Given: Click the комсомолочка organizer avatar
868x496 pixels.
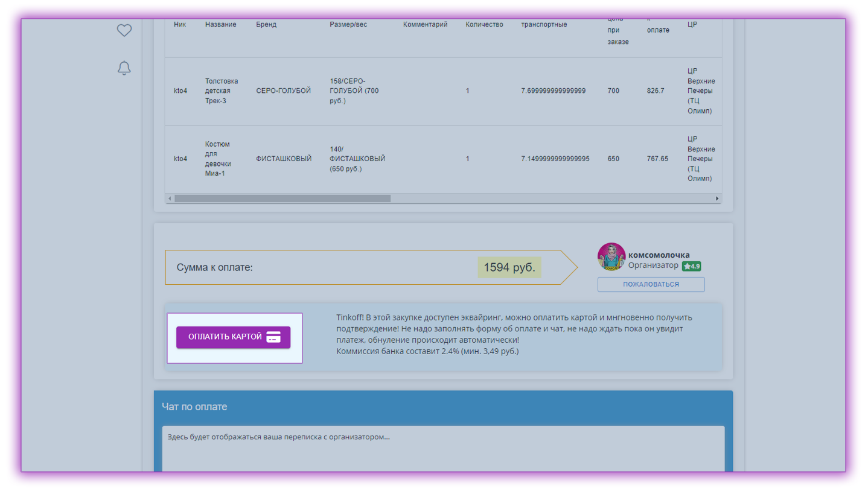Looking at the screenshot, I should pos(611,257).
